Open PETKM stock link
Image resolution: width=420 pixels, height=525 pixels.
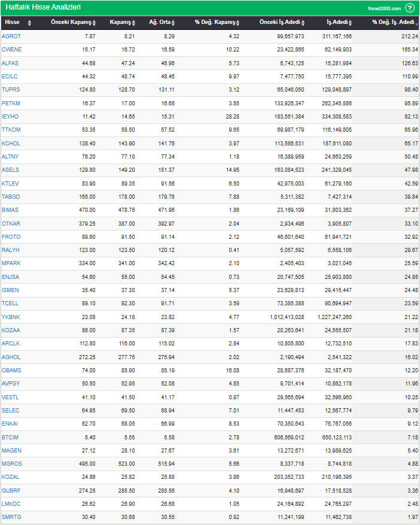(x=11, y=104)
